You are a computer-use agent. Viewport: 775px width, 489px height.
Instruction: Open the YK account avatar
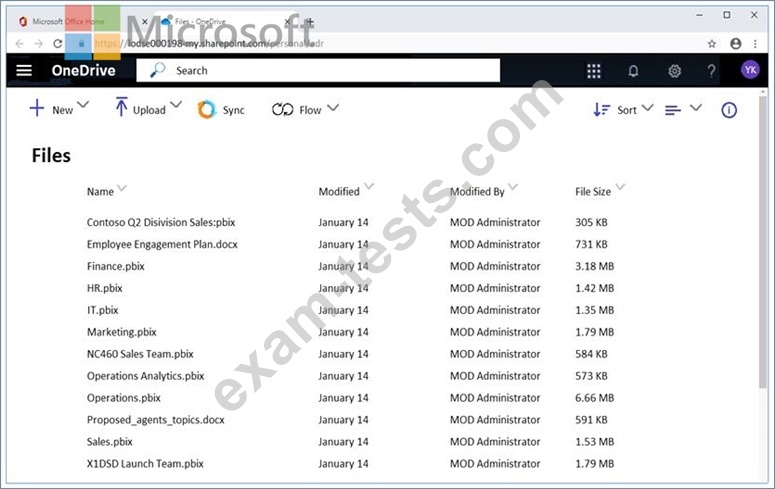pyautogui.click(x=750, y=70)
